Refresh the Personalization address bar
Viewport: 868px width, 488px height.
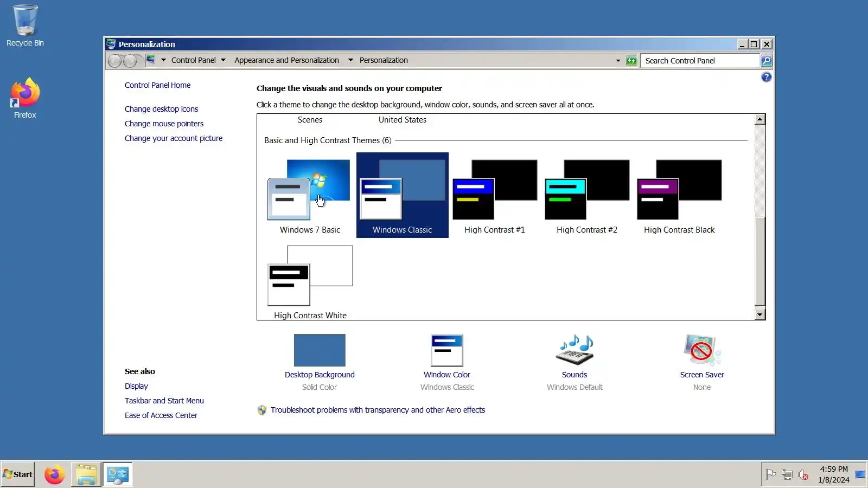click(631, 61)
